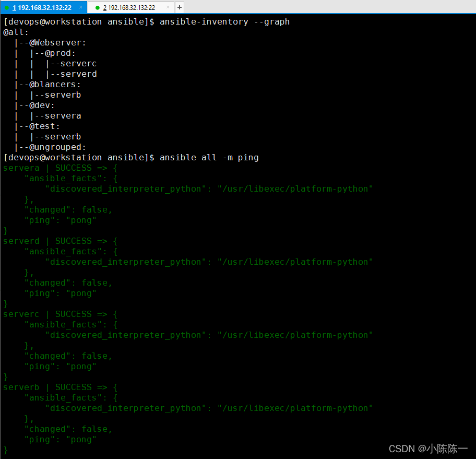Viewport: 476px width, 459px height.
Task: Click '"ping": "pong"' in serverb output
Action: tap(60, 440)
